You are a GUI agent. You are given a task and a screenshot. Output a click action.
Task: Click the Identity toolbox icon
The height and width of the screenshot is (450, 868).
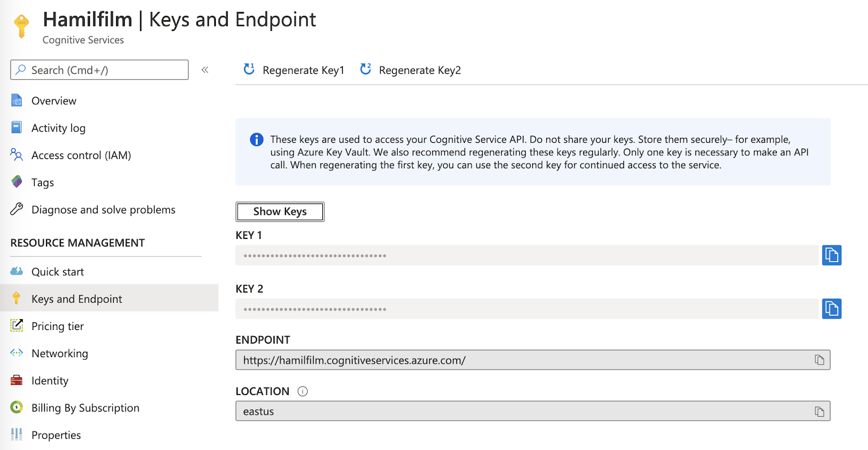(x=17, y=380)
